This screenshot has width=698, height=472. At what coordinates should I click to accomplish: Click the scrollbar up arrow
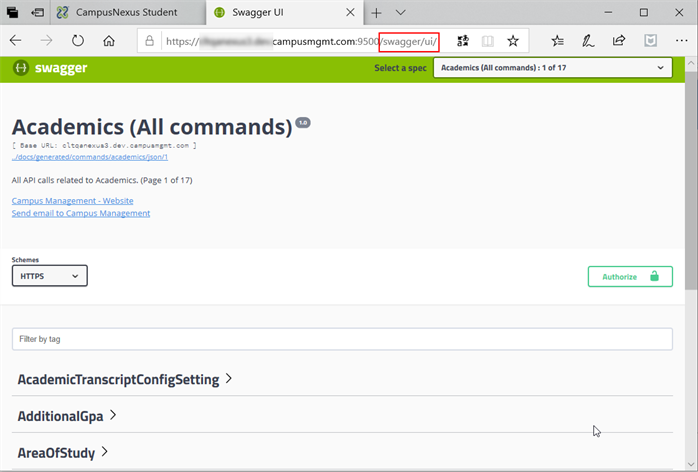click(691, 63)
